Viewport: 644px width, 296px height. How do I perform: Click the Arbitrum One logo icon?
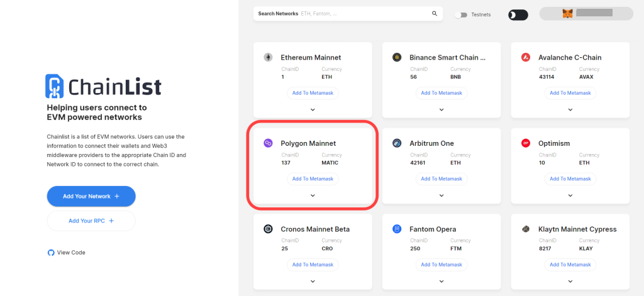click(397, 143)
